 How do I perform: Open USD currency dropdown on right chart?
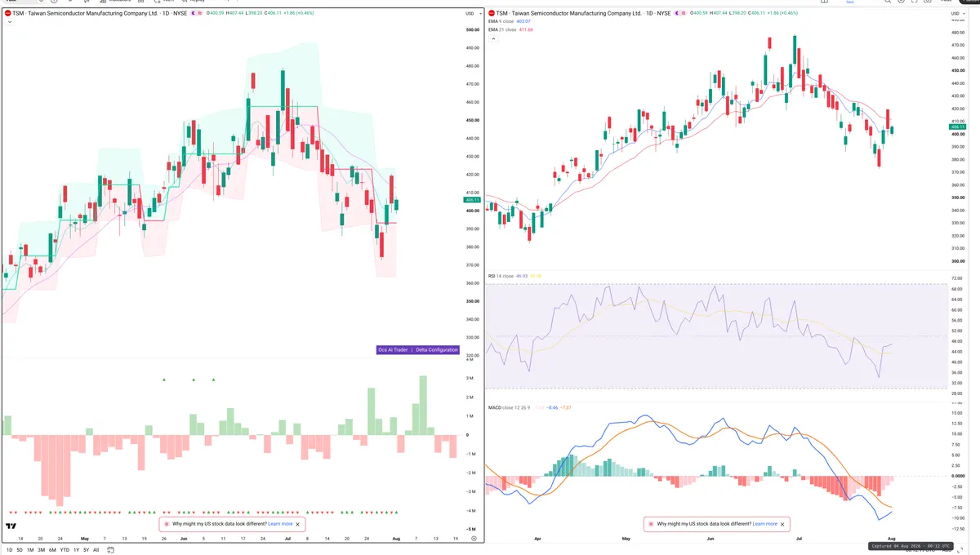[957, 14]
